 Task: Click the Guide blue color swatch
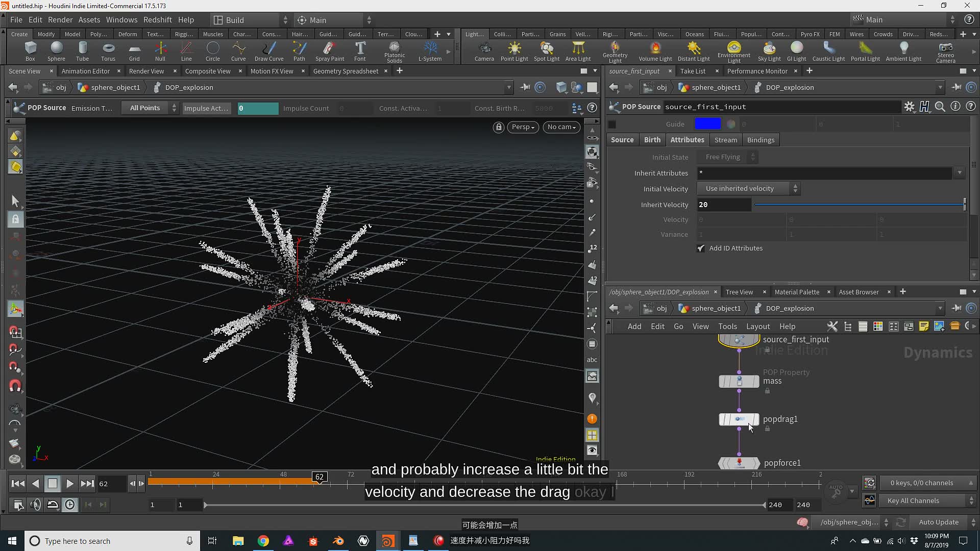pos(707,124)
